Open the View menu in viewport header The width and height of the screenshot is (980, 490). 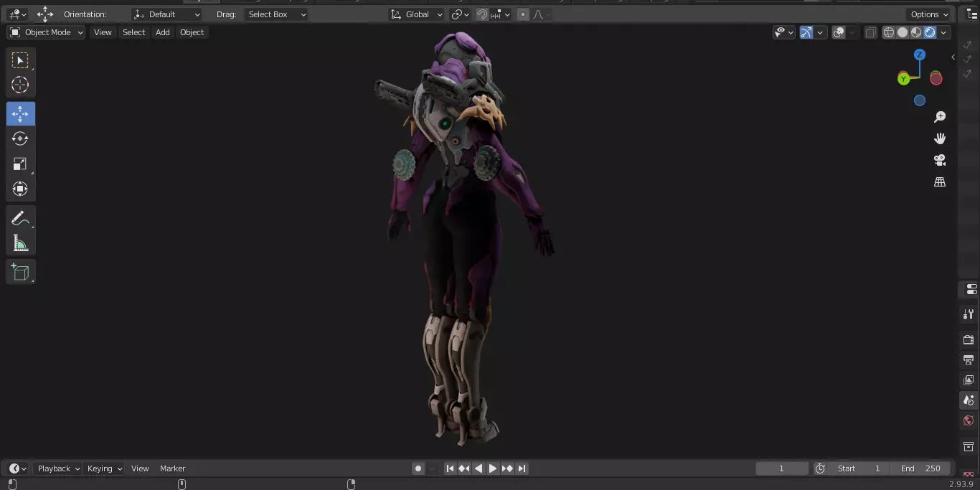[103, 32]
